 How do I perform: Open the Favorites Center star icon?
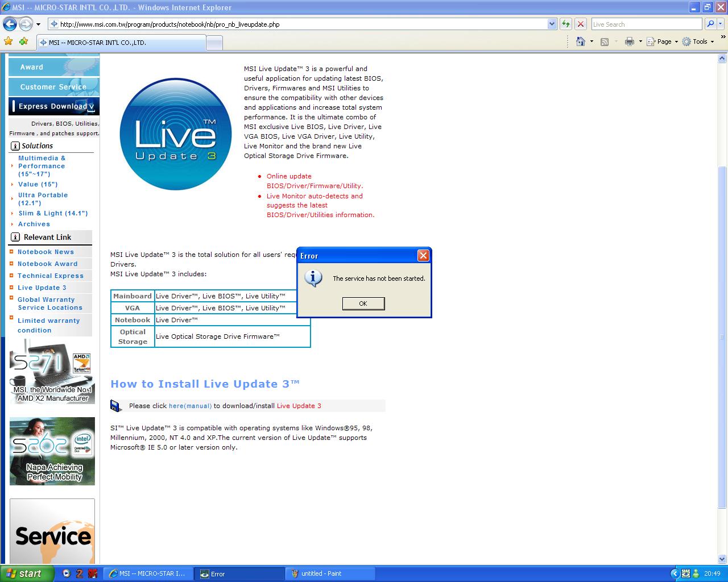8,41
